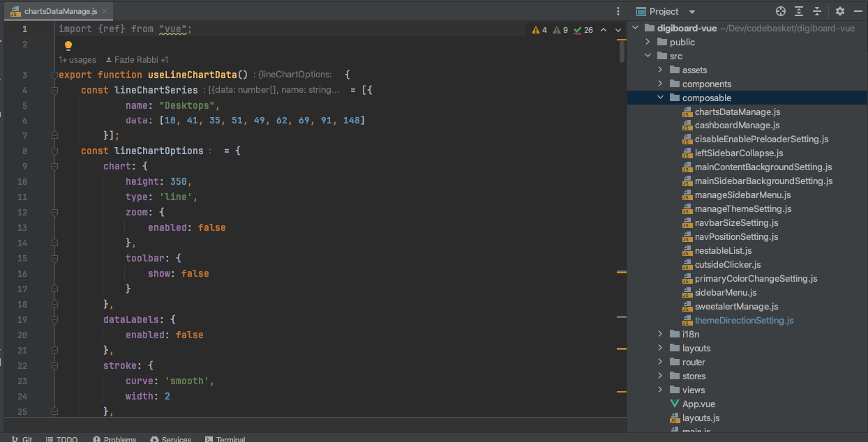868x442 pixels.
Task: Open editor tab options three-dot menu
Action: pyautogui.click(x=618, y=12)
